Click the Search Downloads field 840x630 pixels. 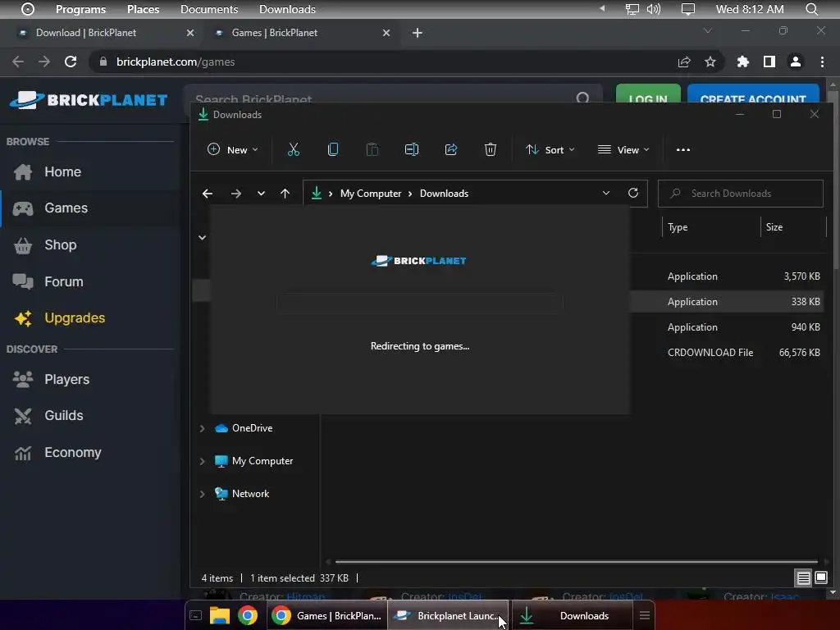pos(741,194)
